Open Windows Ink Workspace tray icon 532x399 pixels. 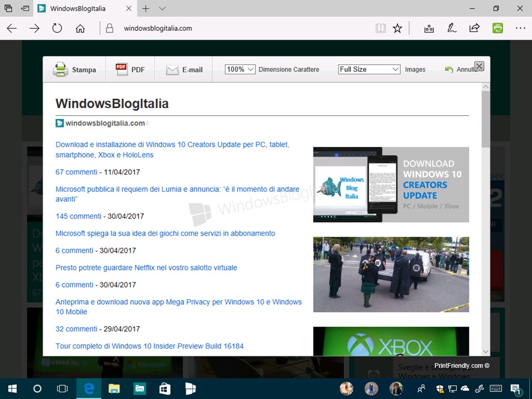pos(479,389)
